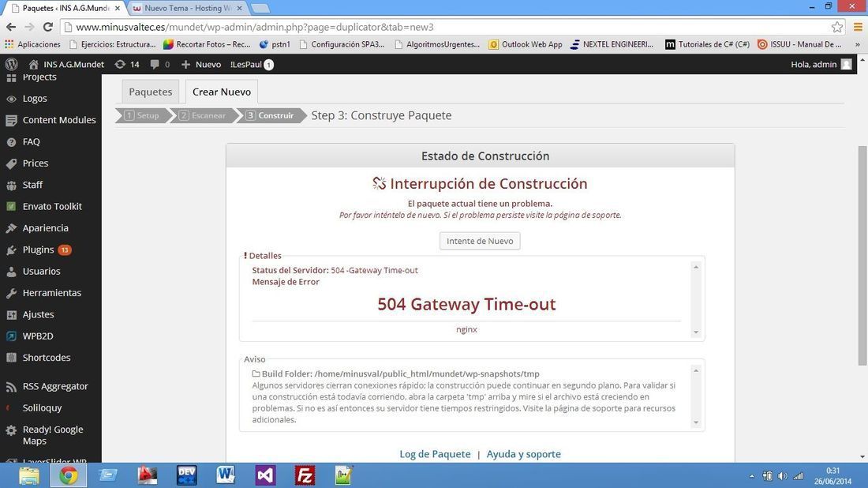Click the page vertical scrollbar thumb

[x=862, y=255]
